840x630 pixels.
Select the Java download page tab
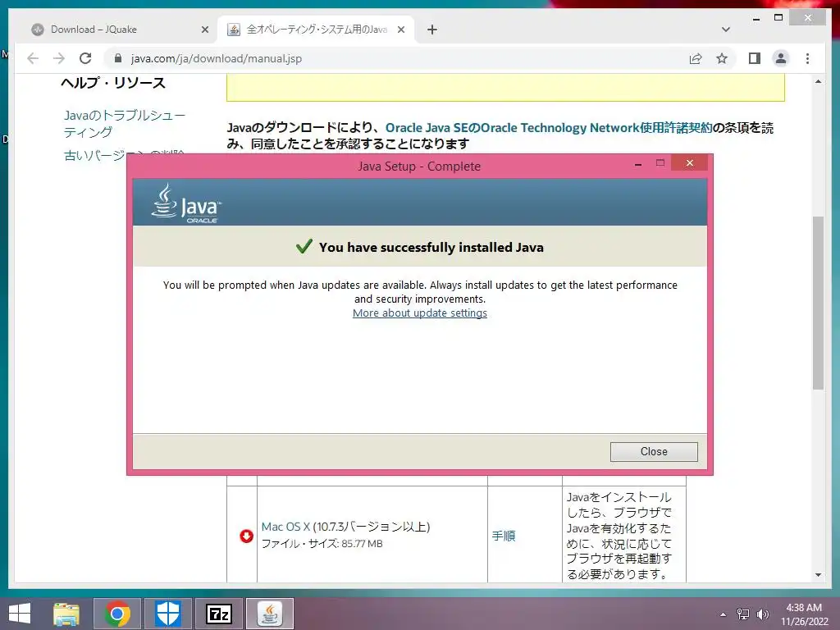[x=316, y=30]
